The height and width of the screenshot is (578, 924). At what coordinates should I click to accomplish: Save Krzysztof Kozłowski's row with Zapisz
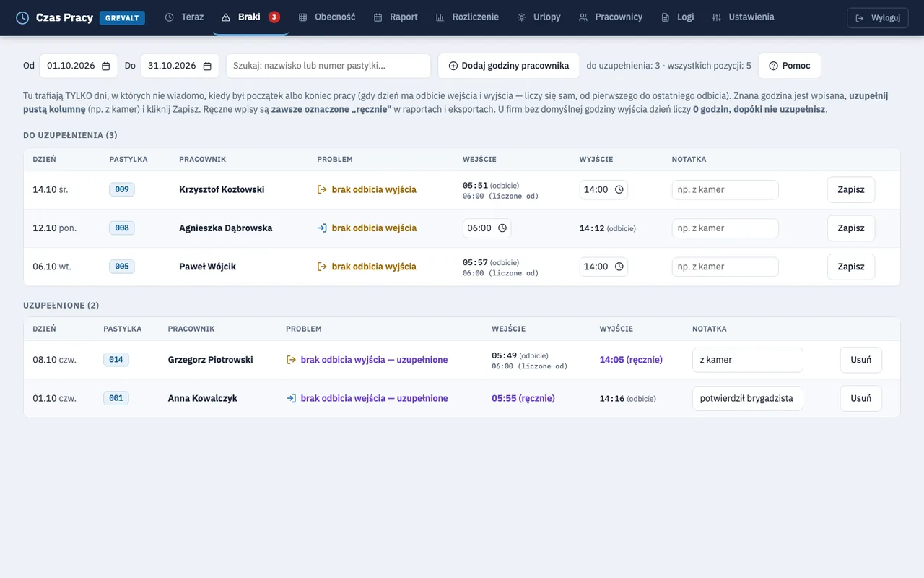pos(851,190)
